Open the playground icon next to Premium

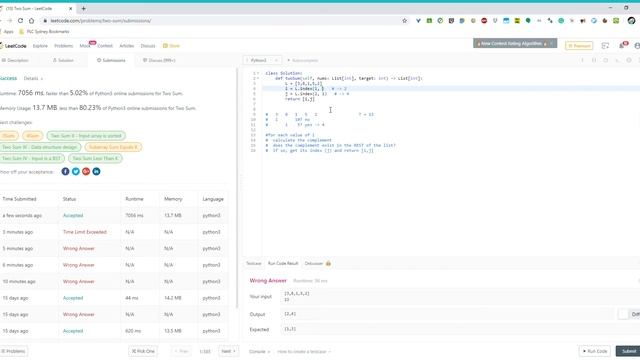click(605, 46)
